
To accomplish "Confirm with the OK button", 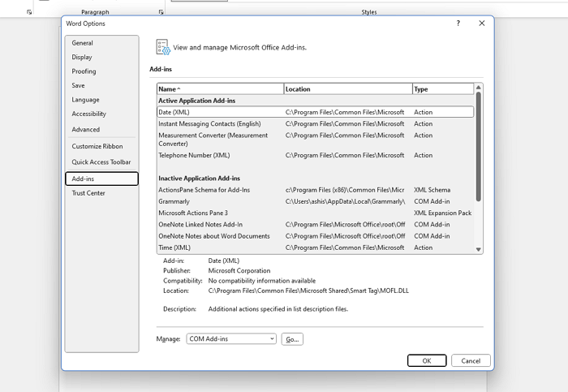I will point(427,360).
